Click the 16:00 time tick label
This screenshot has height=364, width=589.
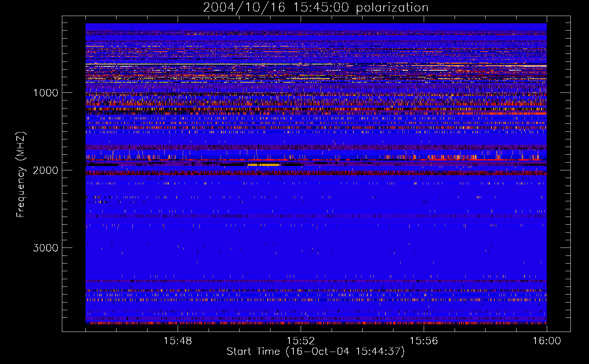coord(547,341)
